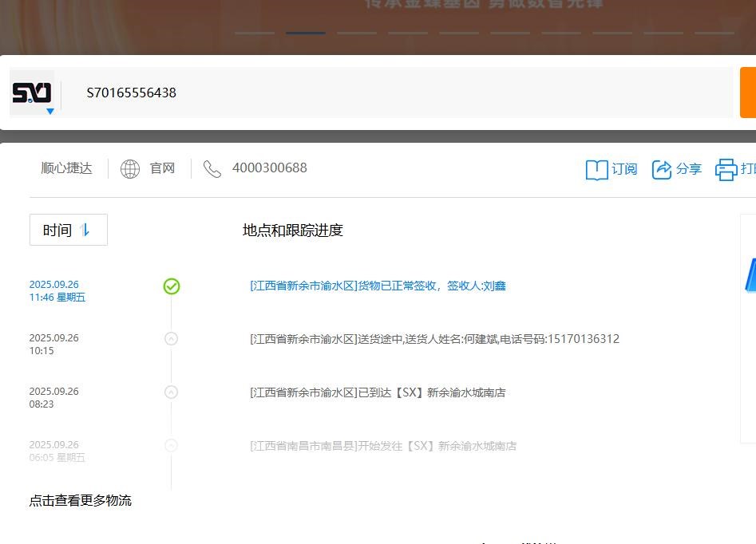Open the 官网 official site link
The image size is (756, 544).
162,168
